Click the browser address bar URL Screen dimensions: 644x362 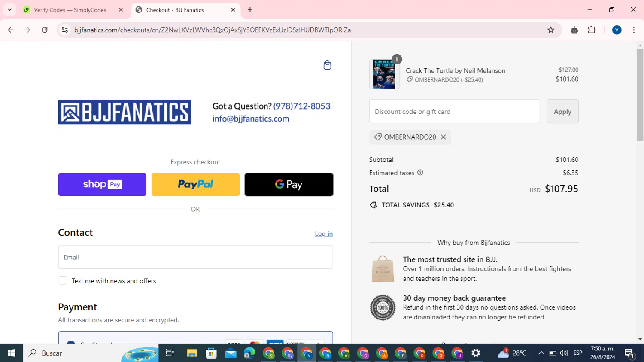tap(213, 30)
